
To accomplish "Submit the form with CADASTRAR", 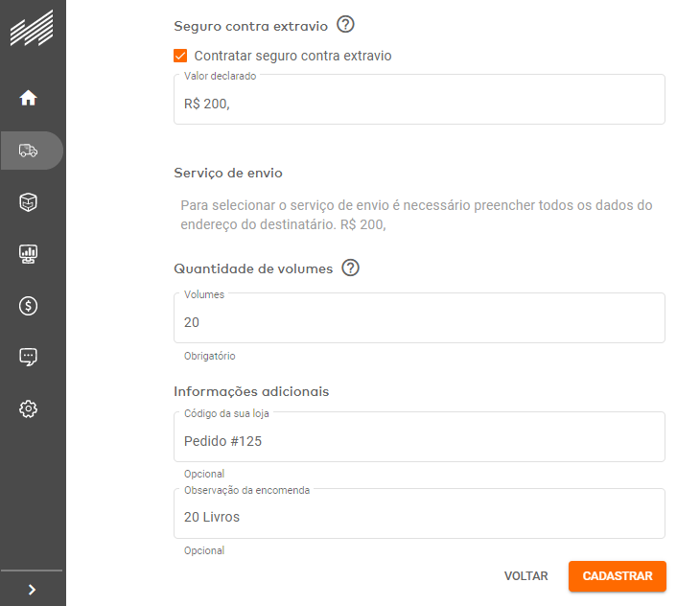I will [617, 576].
